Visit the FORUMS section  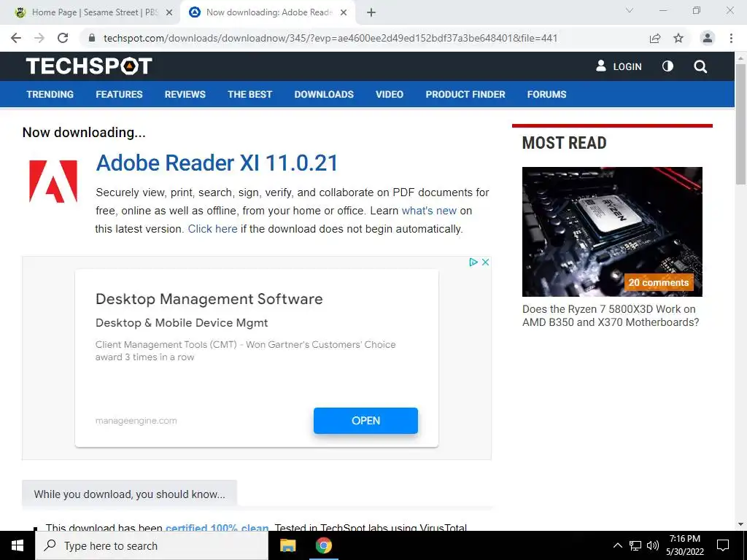point(546,94)
